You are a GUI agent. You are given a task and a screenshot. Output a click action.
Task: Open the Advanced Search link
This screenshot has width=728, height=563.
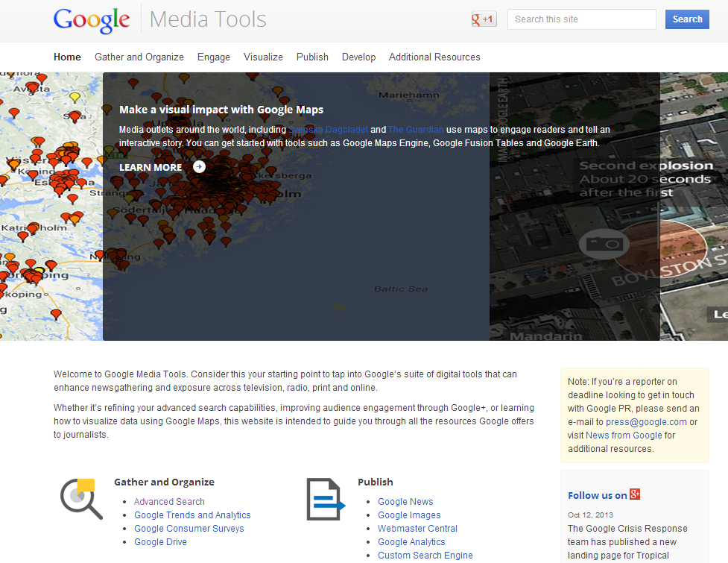pos(169,502)
